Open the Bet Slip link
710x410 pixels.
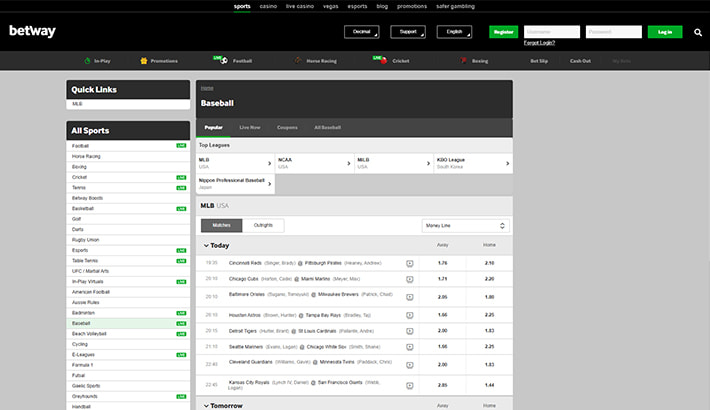click(x=539, y=61)
